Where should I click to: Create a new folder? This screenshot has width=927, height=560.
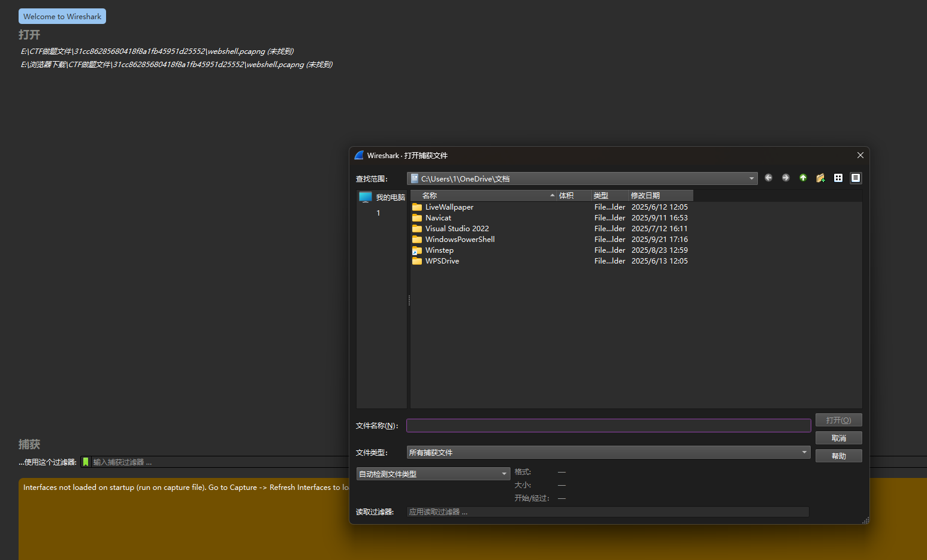(820, 178)
